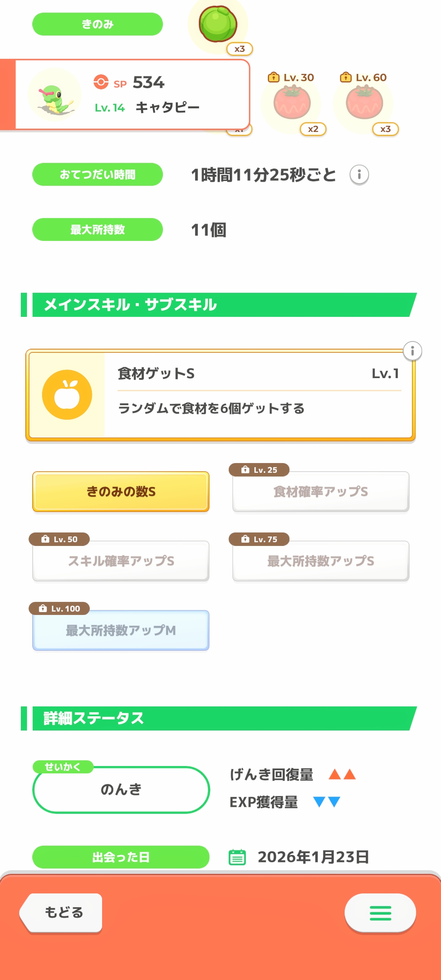Viewport: 441px width, 980px height.
Task: Tap the Caterpie portrait thumbnail
Action: click(x=54, y=95)
